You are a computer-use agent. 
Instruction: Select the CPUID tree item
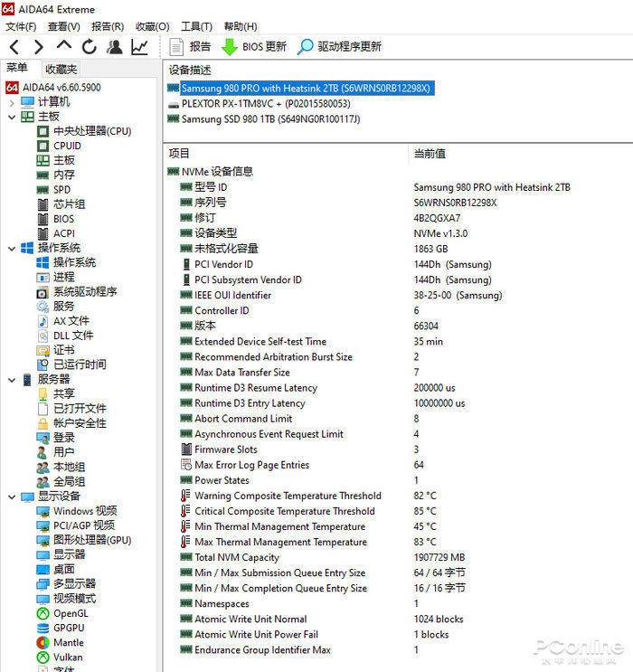pos(59,146)
